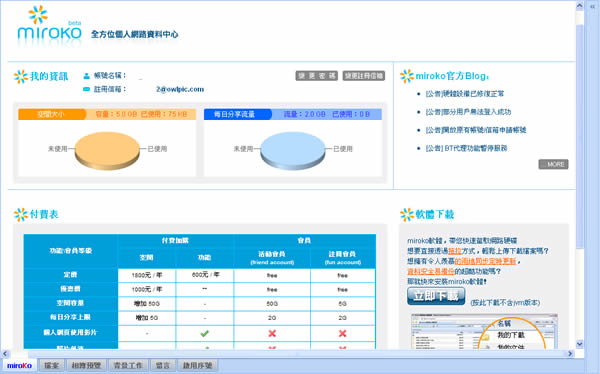Screen dimensions: 600x374
Task: Click the orange 同步定時更新 link
Action: click(x=485, y=261)
